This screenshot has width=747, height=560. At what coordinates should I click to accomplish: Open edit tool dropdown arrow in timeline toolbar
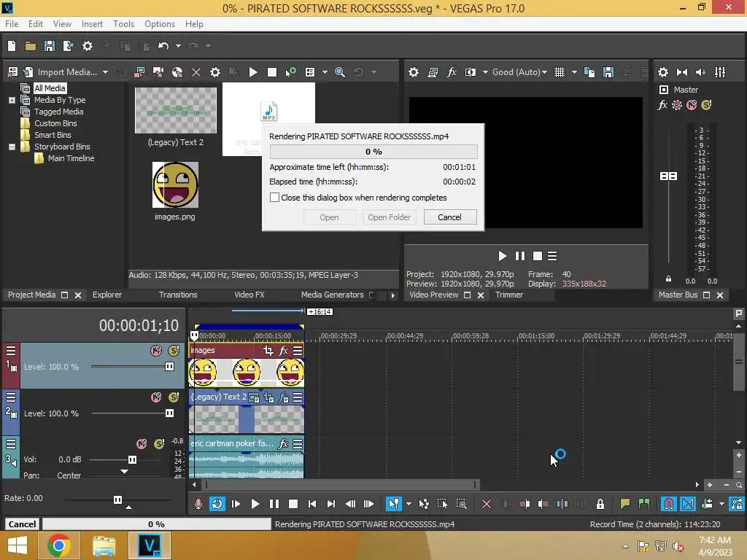(x=409, y=504)
